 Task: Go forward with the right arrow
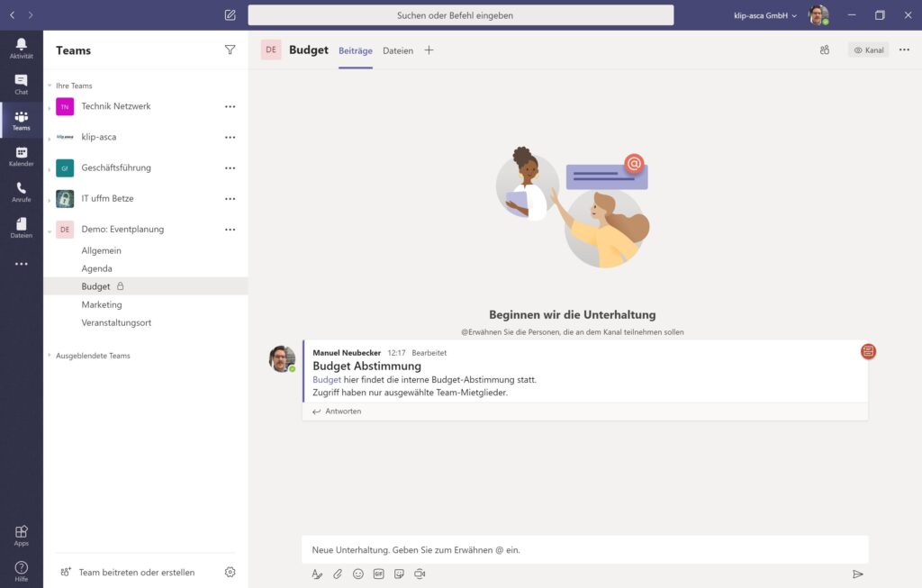[31, 15]
